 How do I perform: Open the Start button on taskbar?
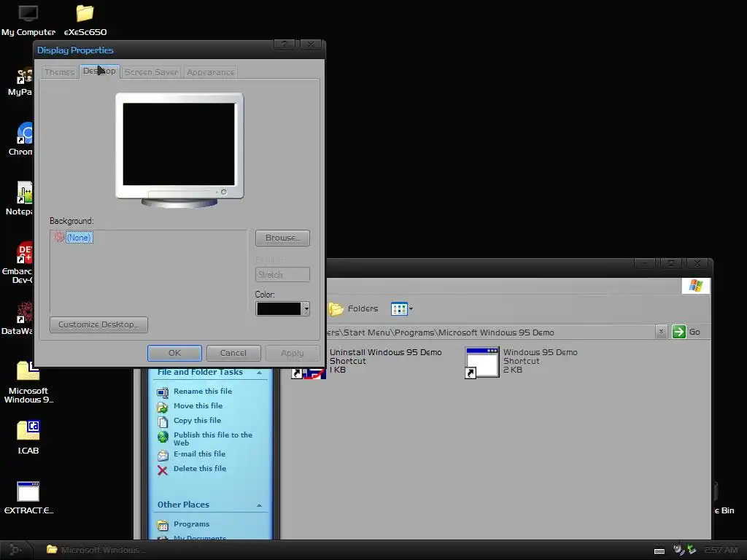15,550
